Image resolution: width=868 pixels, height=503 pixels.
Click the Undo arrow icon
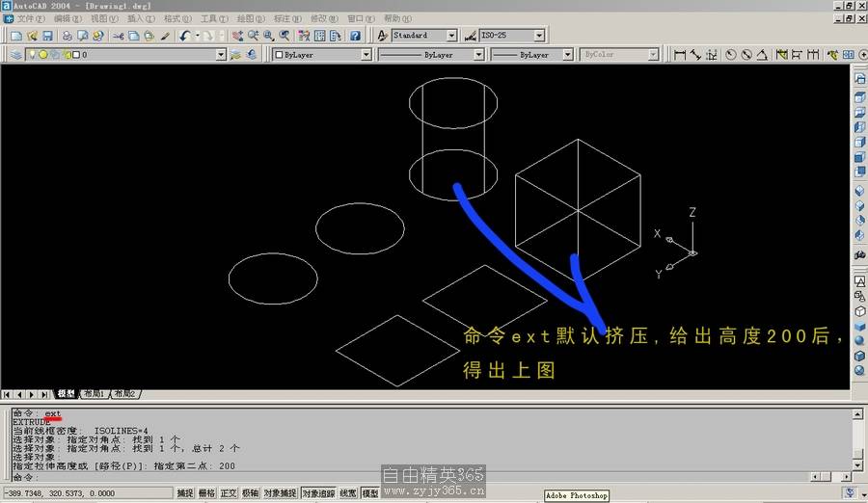[183, 36]
